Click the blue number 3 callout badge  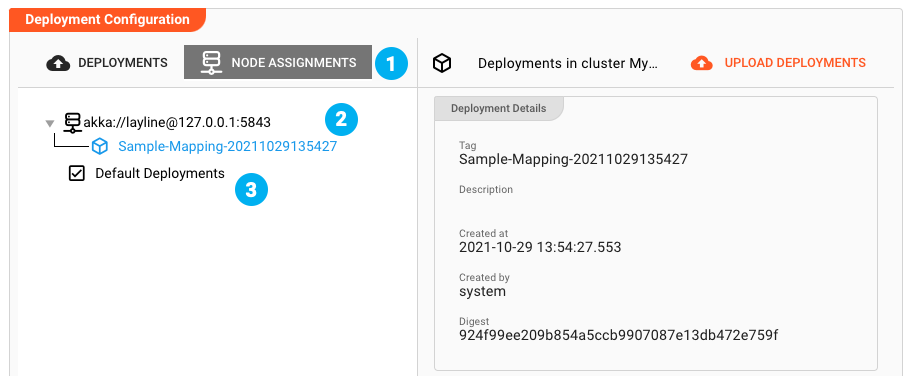(251, 190)
